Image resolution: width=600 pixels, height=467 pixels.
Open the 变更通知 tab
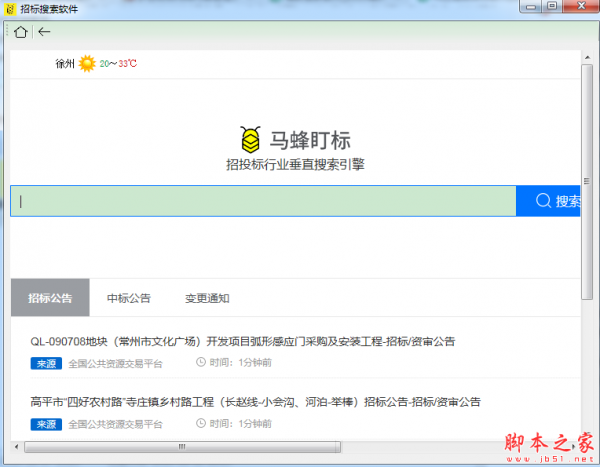(x=207, y=298)
